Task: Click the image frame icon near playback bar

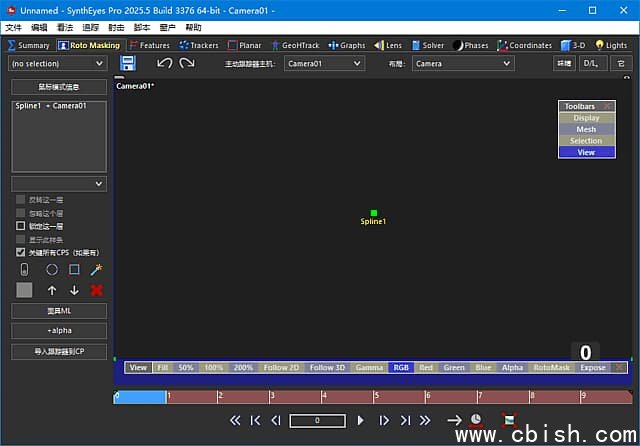Action: point(509,420)
